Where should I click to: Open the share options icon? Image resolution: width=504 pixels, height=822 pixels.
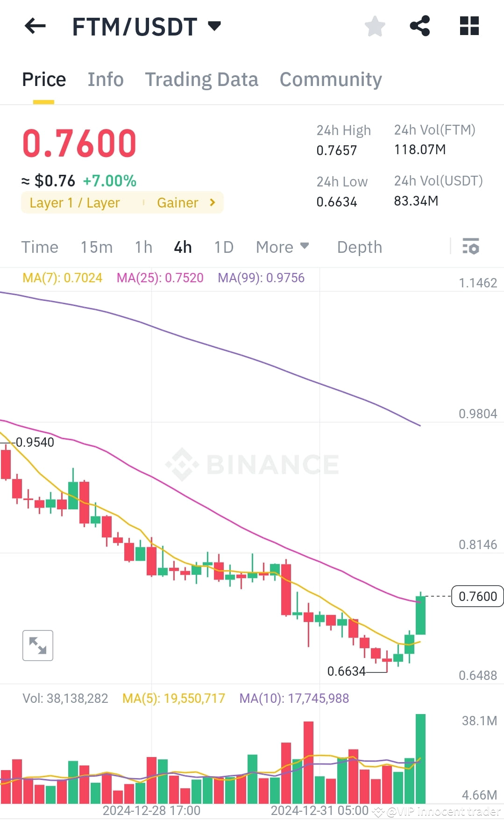pos(420,27)
